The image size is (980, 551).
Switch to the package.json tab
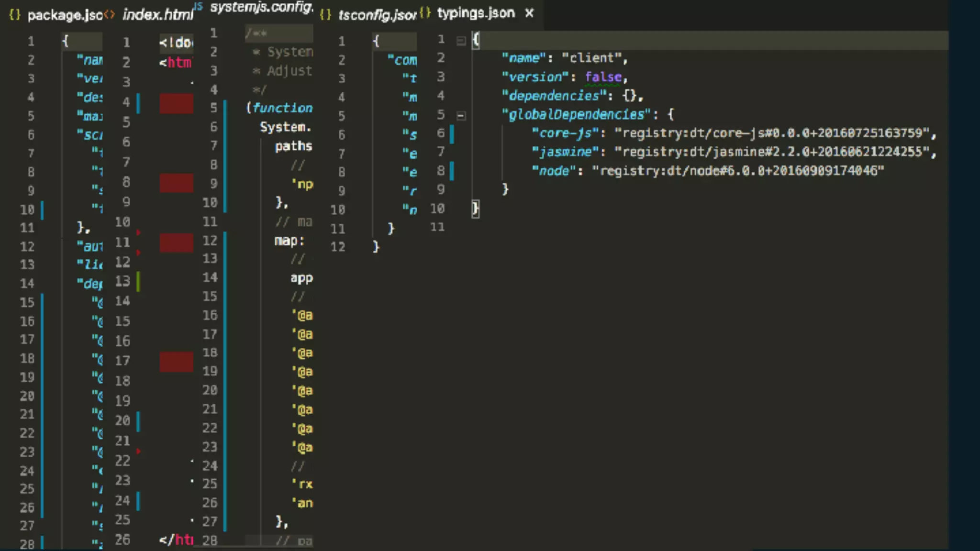[x=65, y=15]
